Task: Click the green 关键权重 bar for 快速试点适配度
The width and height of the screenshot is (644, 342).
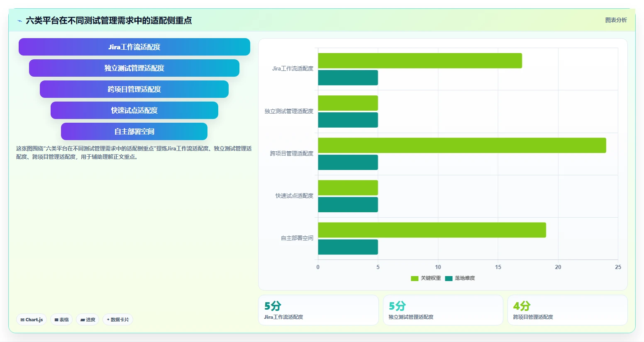Action: (348, 187)
